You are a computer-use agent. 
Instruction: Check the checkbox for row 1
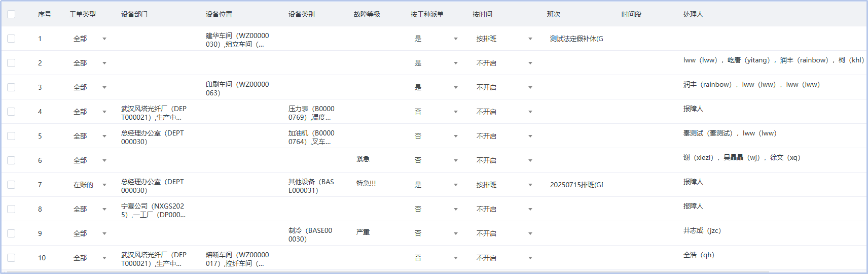tap(11, 39)
